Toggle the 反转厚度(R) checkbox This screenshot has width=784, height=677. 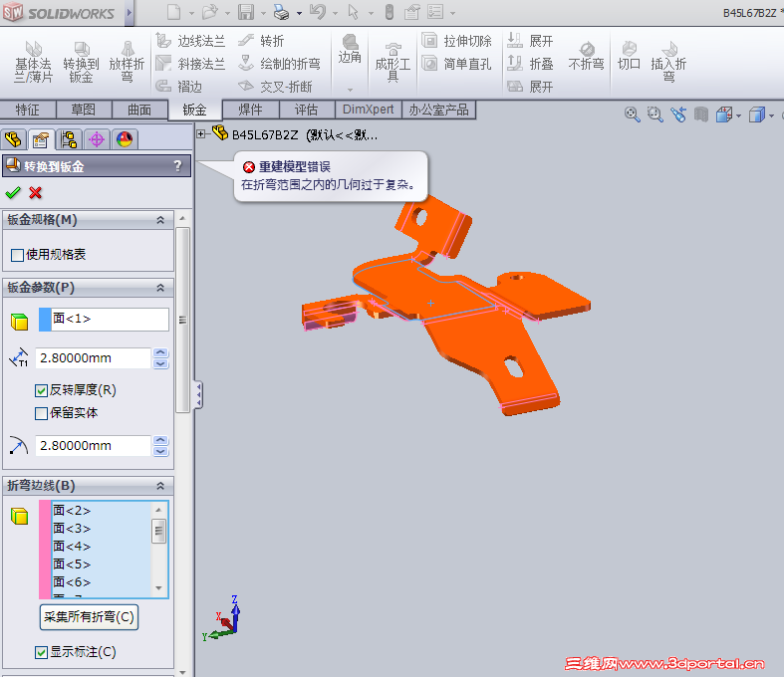41,390
